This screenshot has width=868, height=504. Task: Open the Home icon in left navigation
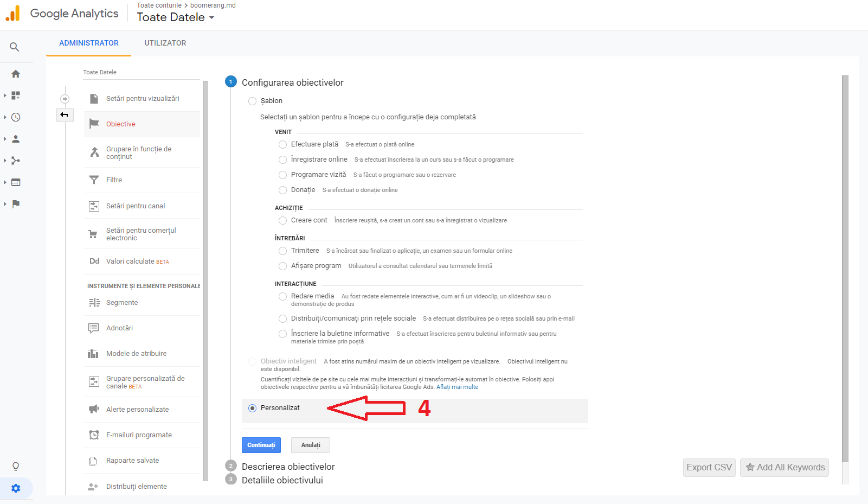[x=16, y=74]
